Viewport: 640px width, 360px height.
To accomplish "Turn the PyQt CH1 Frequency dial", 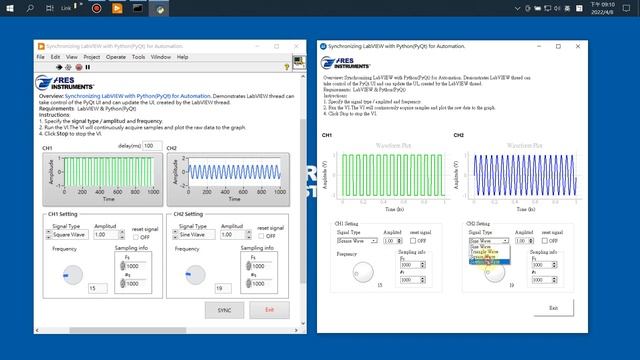I will [x=363, y=272].
